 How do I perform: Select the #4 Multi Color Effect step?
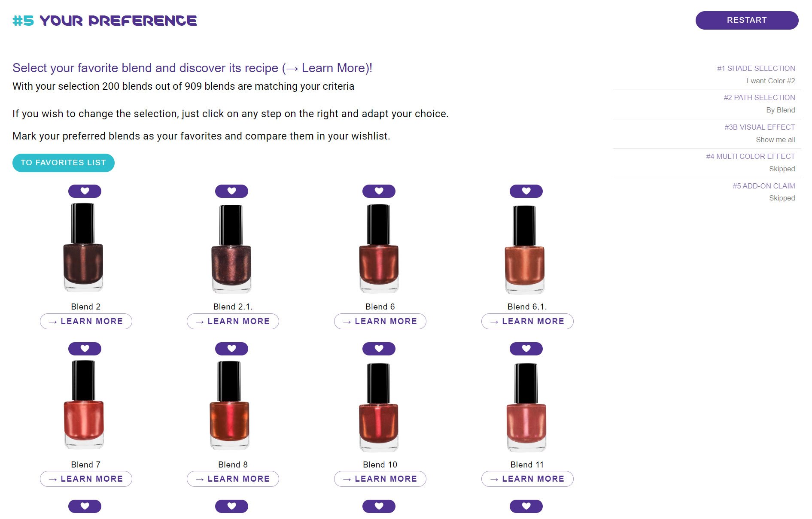click(x=750, y=156)
